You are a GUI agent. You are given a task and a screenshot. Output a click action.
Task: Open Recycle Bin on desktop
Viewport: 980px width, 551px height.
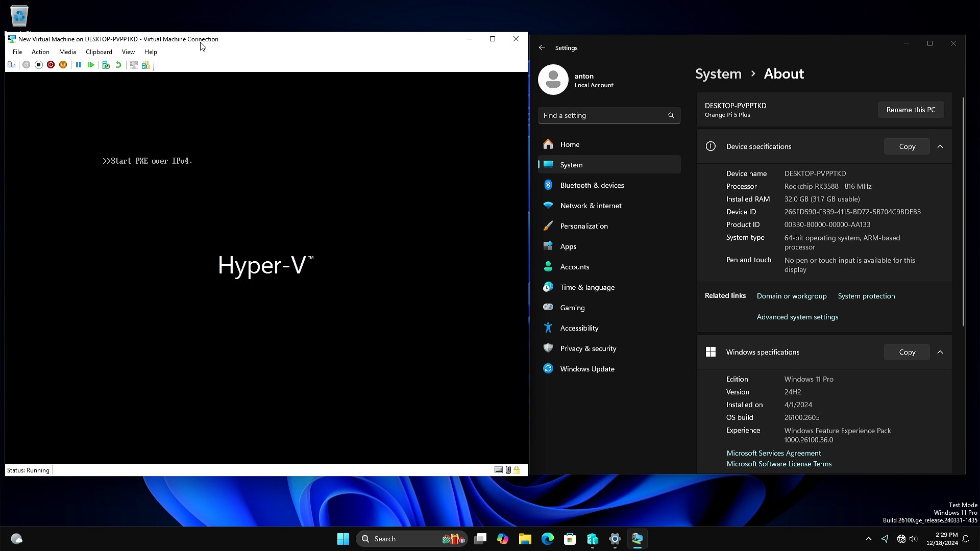(19, 17)
